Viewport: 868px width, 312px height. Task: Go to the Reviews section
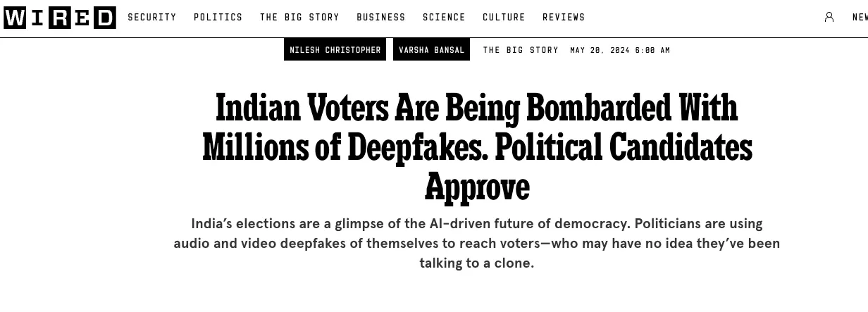coord(564,17)
